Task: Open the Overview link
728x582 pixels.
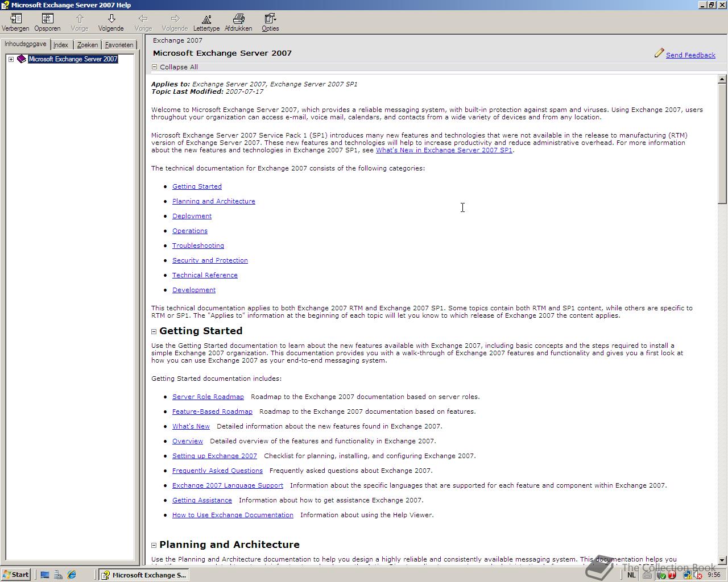Action: pos(188,441)
